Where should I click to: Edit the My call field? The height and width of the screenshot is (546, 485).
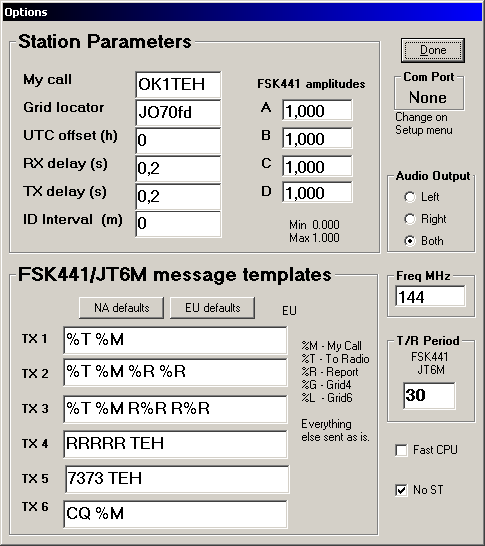coord(178,85)
